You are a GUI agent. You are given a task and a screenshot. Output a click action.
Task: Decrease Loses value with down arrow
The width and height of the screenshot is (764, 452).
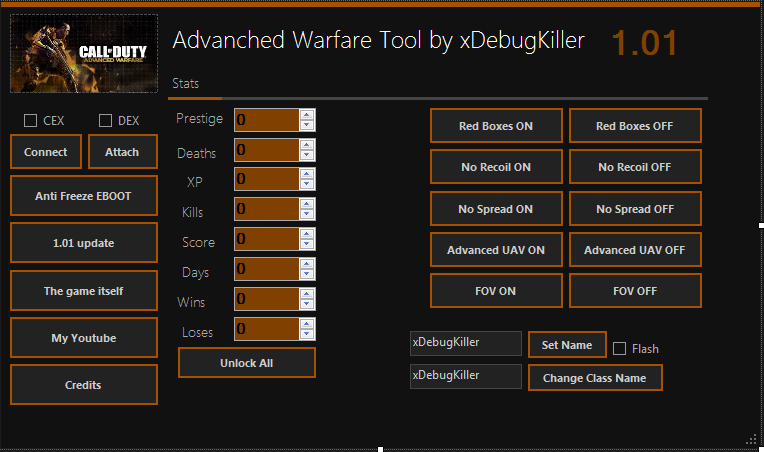click(306, 334)
